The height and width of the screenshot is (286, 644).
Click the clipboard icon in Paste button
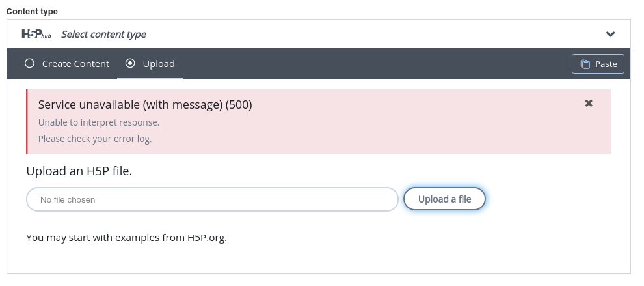(585, 64)
